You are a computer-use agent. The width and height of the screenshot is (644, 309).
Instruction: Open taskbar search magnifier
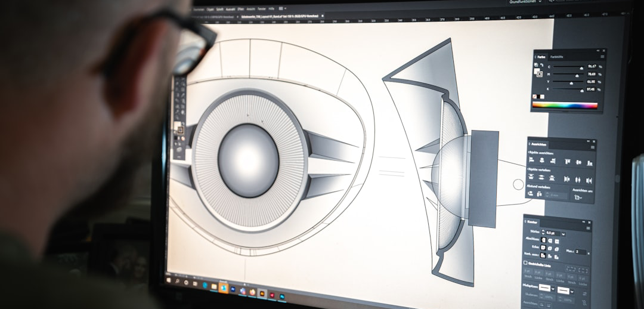click(178, 282)
